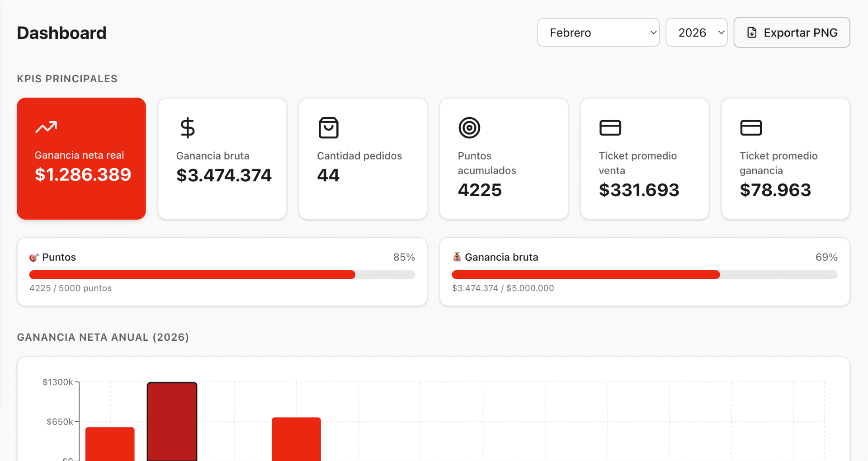This screenshot has width=868, height=461.
Task: Click the 69% label on Ganancia bruta progress
Action: coord(826,257)
